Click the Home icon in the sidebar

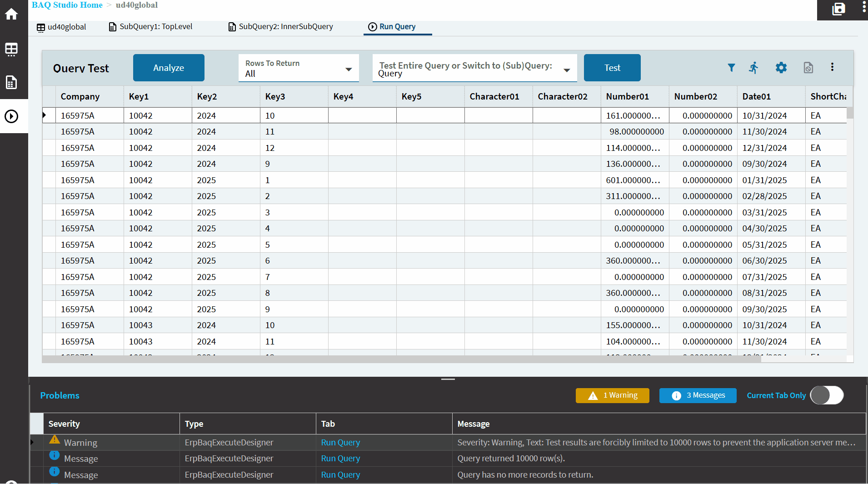(11, 14)
